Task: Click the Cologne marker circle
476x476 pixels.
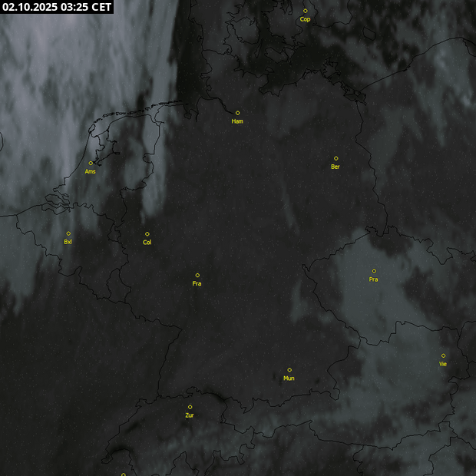Action: coord(147,234)
